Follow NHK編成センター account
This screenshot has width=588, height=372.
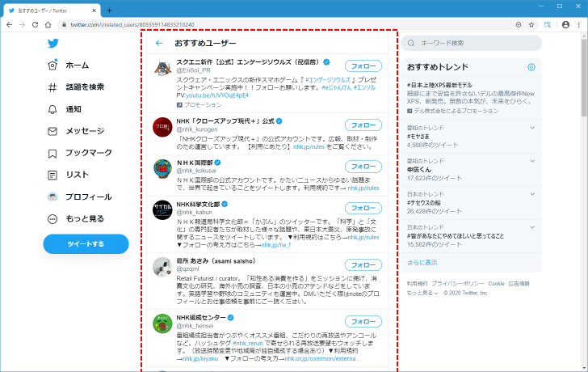[x=363, y=322]
